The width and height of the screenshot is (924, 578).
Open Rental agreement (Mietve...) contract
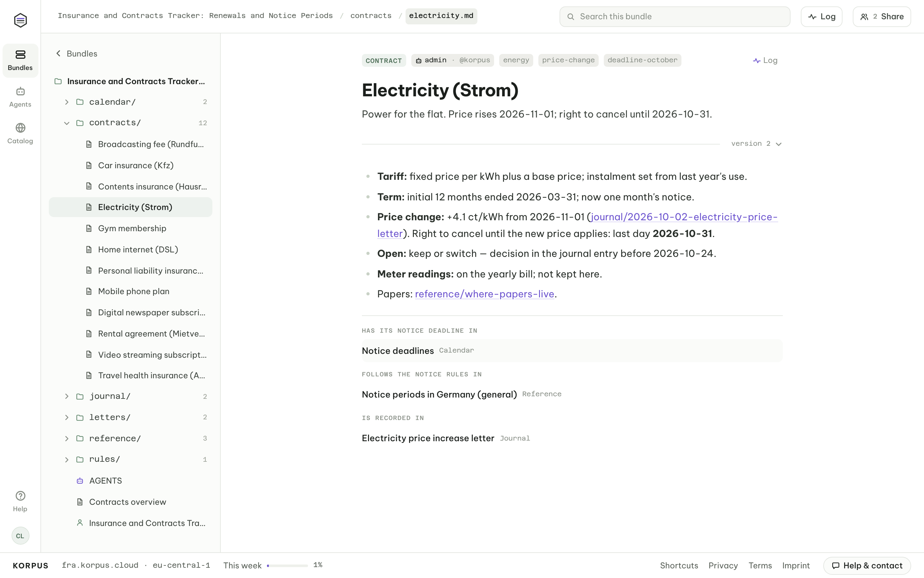[x=131, y=333]
